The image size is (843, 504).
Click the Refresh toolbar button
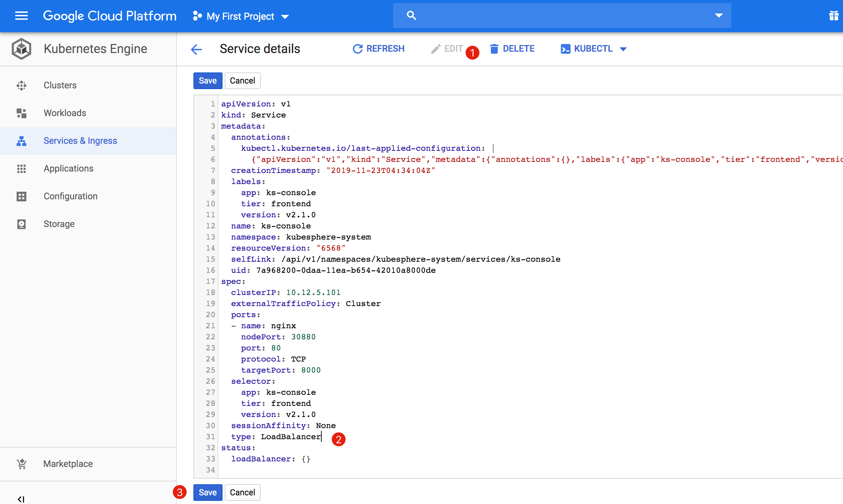pyautogui.click(x=379, y=49)
